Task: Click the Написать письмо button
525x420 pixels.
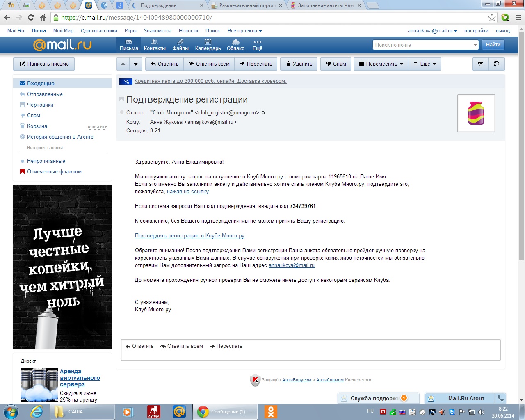Action: click(44, 64)
